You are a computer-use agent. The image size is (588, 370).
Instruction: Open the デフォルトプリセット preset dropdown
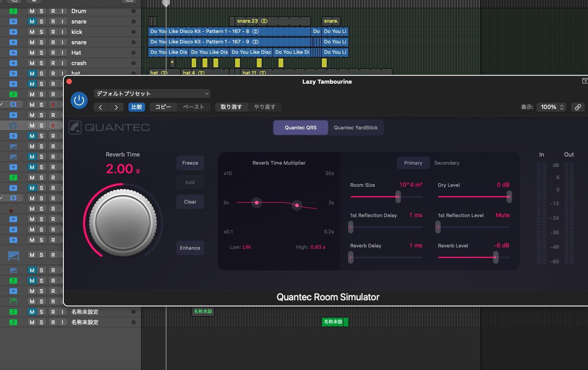[152, 94]
